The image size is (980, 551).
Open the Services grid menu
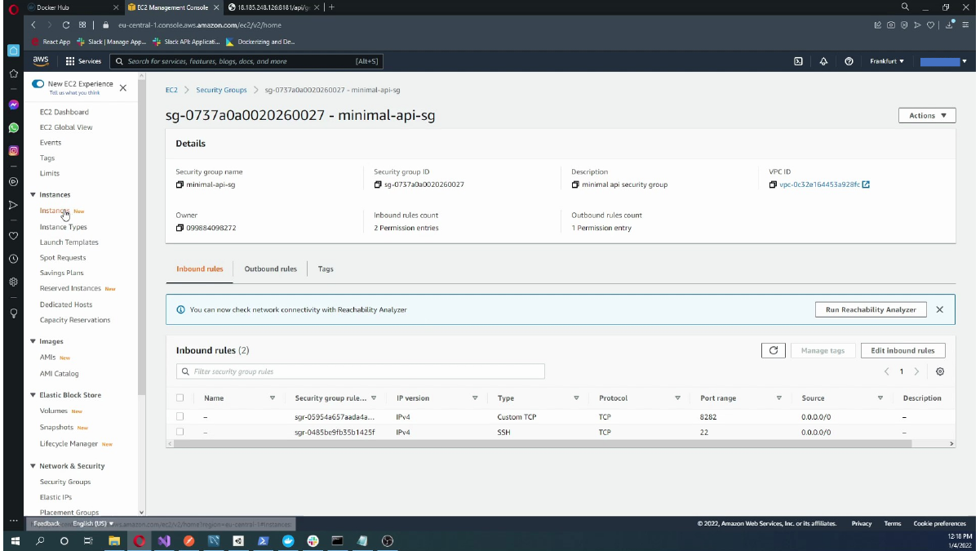pyautogui.click(x=83, y=61)
